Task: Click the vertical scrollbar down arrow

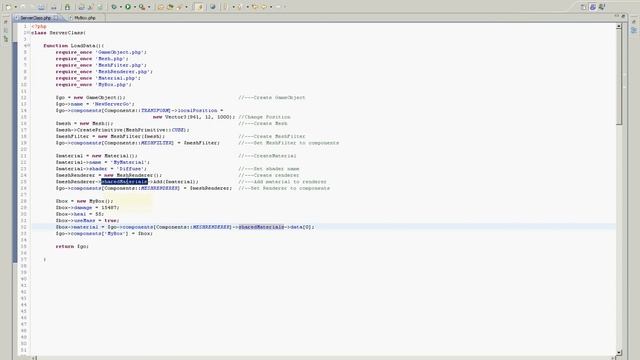Action: (x=619, y=352)
